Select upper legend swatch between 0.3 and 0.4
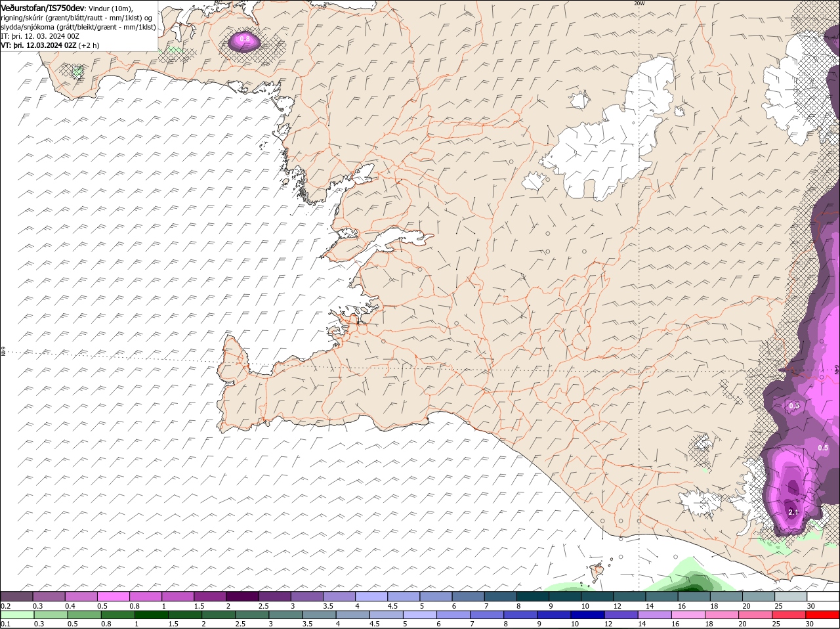The image size is (840, 629). [x=49, y=596]
